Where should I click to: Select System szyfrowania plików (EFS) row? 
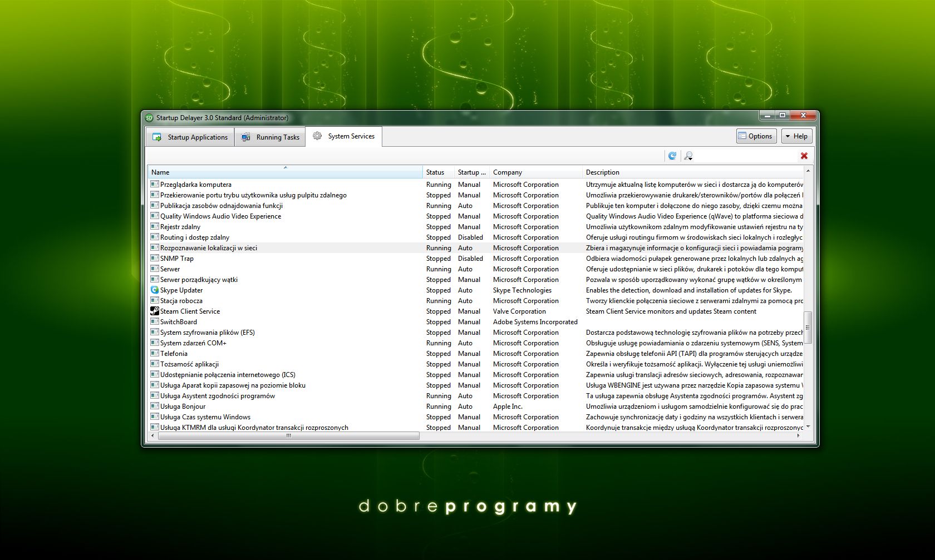[x=476, y=333]
